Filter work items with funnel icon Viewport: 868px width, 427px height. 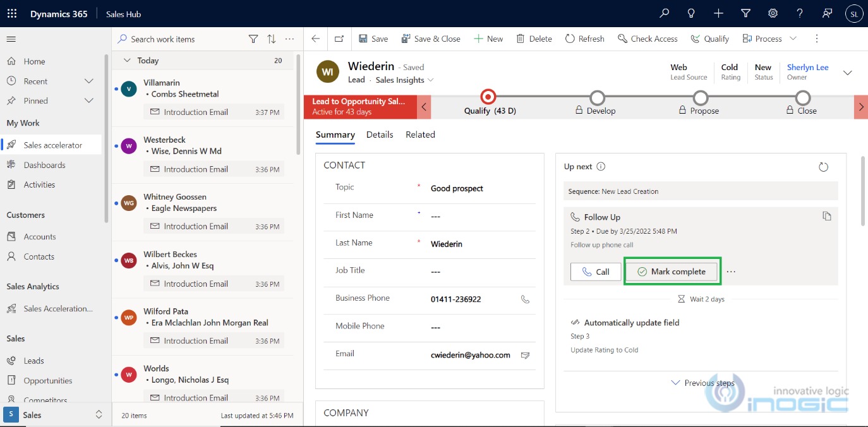click(x=253, y=39)
